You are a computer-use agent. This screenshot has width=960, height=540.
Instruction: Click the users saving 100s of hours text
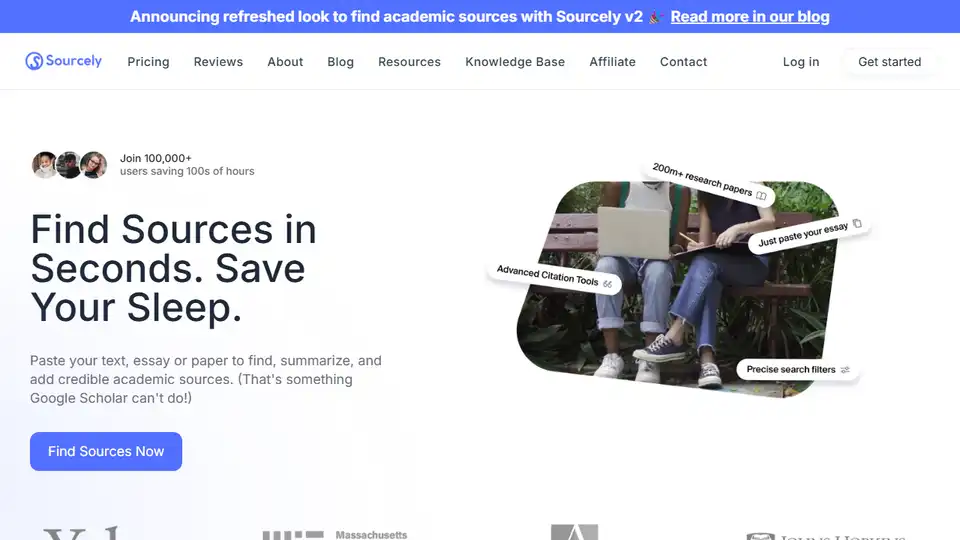point(187,171)
